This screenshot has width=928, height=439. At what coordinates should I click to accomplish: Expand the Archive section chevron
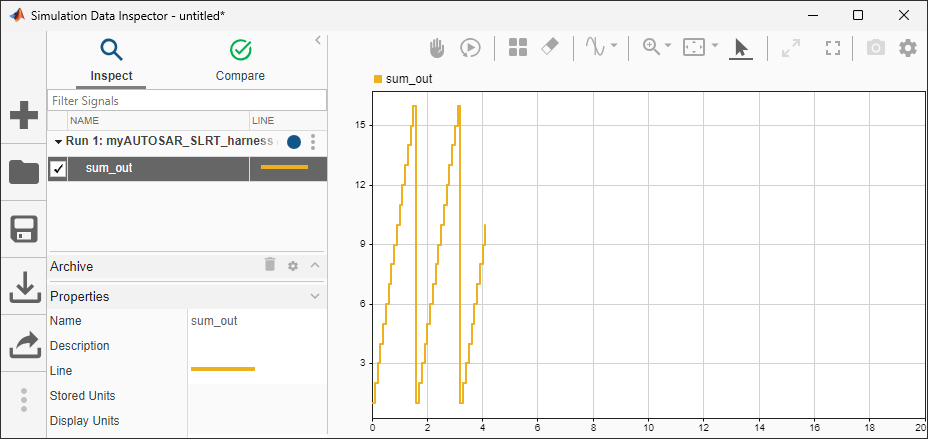(315, 266)
